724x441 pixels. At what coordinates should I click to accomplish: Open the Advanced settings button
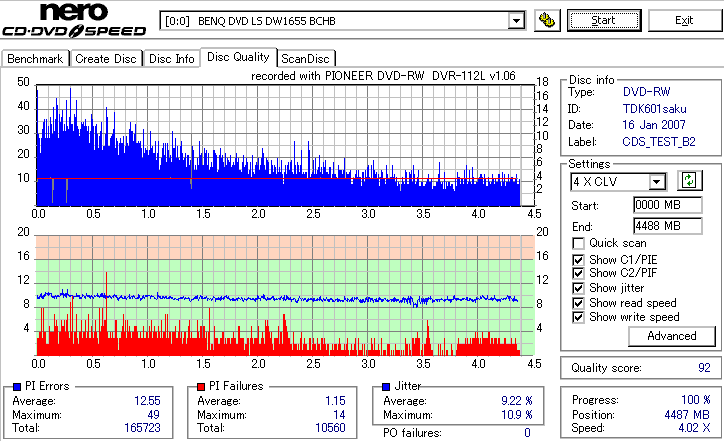point(671,336)
